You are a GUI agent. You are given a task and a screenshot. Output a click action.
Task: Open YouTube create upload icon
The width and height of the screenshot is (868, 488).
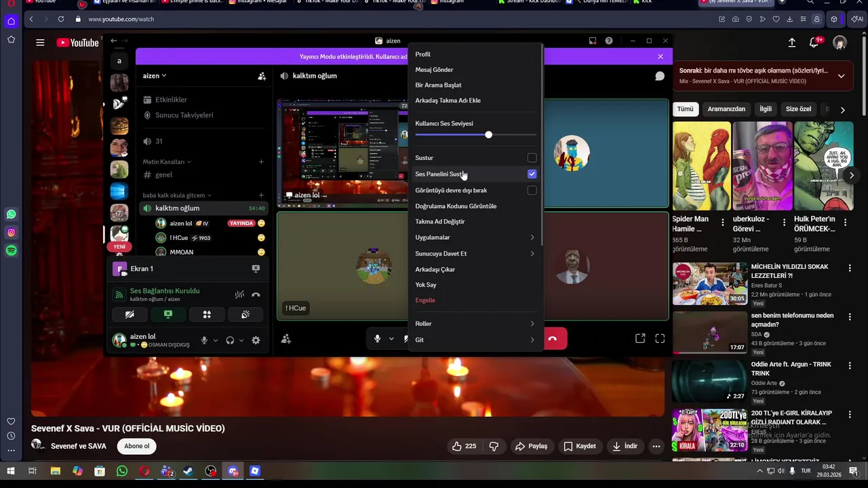[791, 43]
